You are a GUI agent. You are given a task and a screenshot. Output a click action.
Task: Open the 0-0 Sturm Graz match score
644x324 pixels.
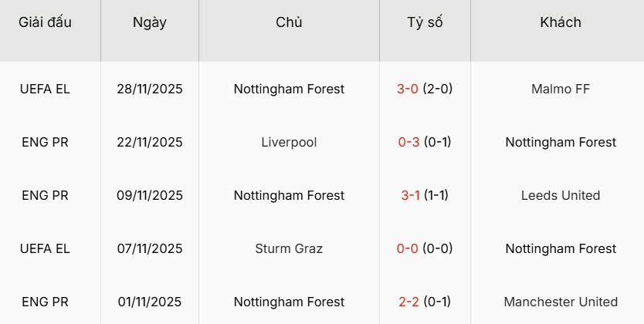tap(408, 248)
